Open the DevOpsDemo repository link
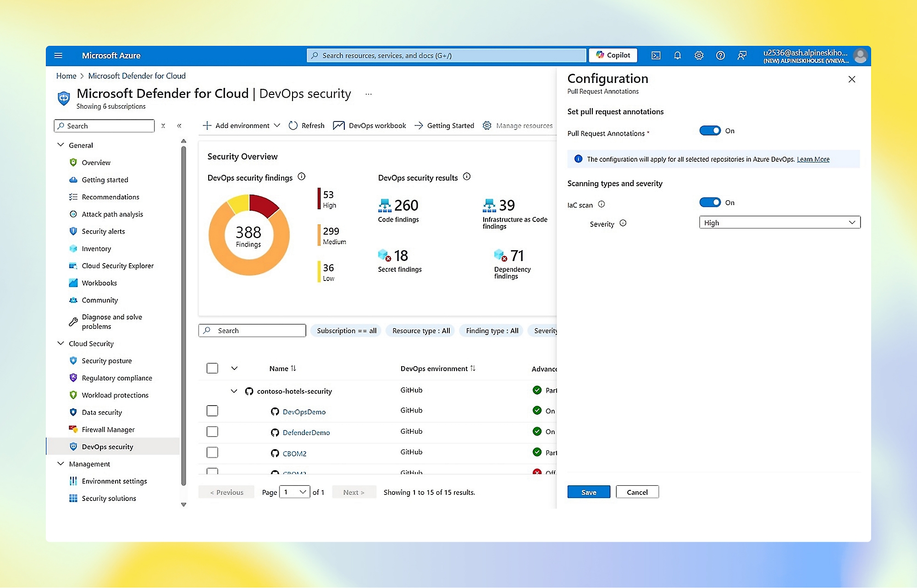 point(304,412)
